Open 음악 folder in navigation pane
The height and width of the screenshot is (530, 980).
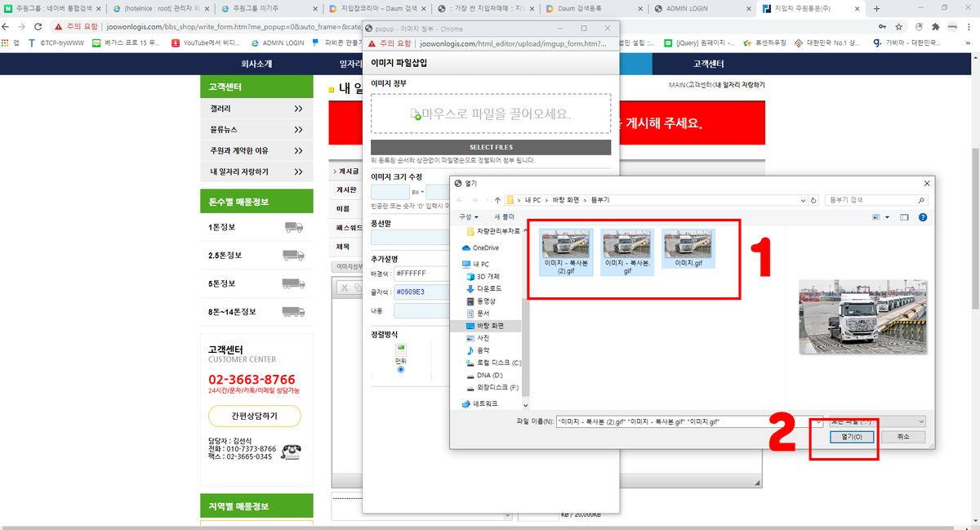(x=477, y=350)
